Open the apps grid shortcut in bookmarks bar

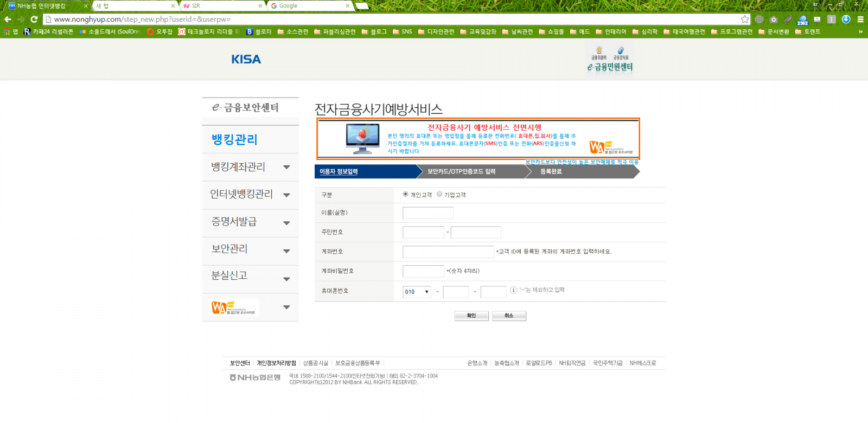pyautogui.click(x=11, y=31)
